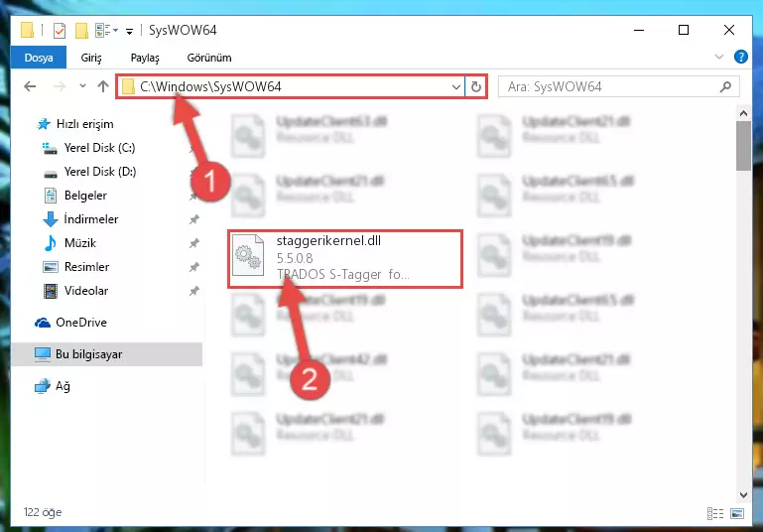Click the file scrollbar up arrow
The height and width of the screenshot is (532, 763).
(743, 113)
